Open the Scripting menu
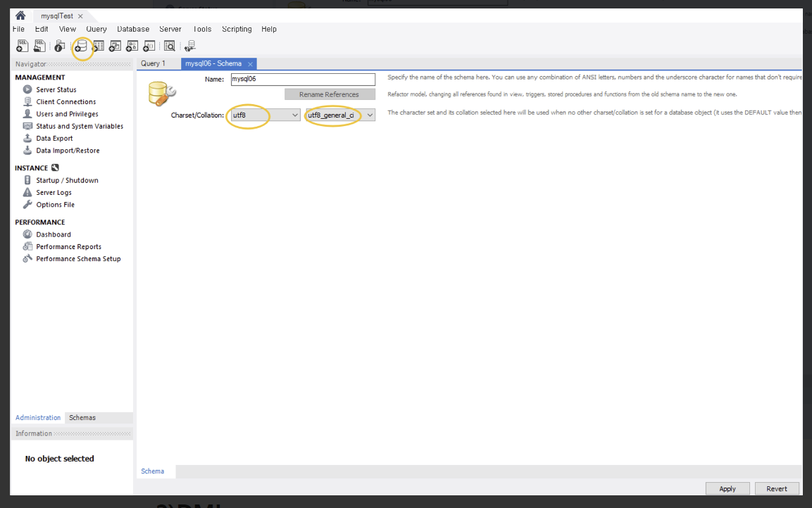812x508 pixels. (x=237, y=29)
